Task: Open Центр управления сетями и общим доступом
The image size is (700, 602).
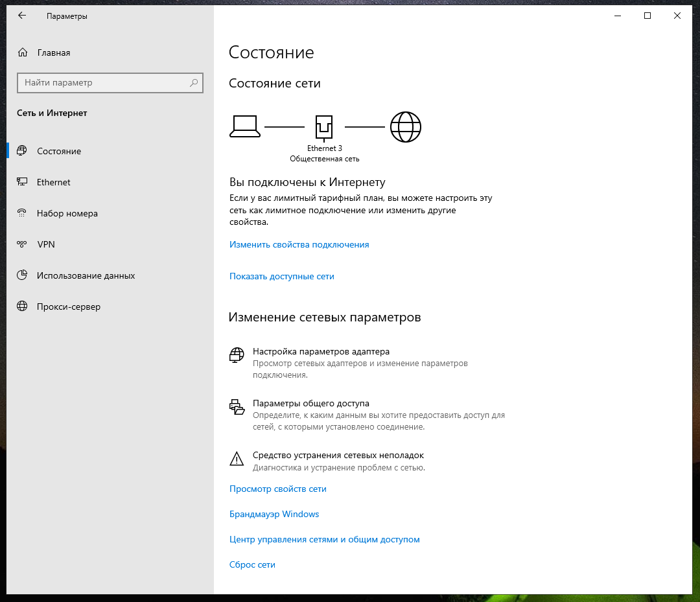Action: pos(325,540)
